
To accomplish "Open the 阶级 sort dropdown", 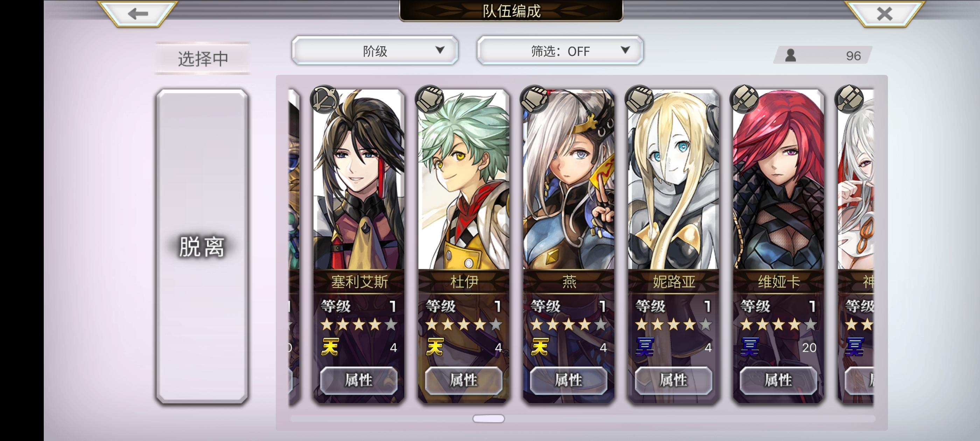I will coord(375,51).
